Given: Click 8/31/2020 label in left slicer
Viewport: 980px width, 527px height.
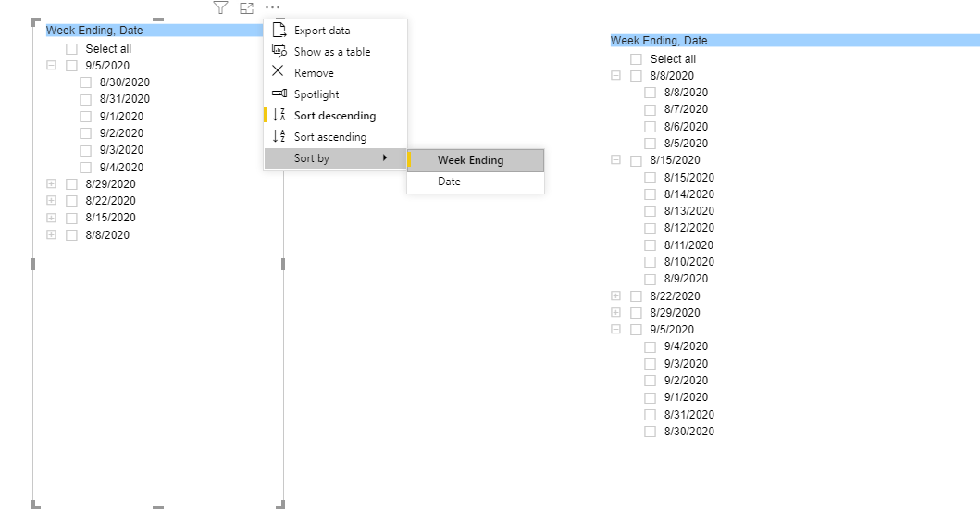Looking at the screenshot, I should coord(124,99).
